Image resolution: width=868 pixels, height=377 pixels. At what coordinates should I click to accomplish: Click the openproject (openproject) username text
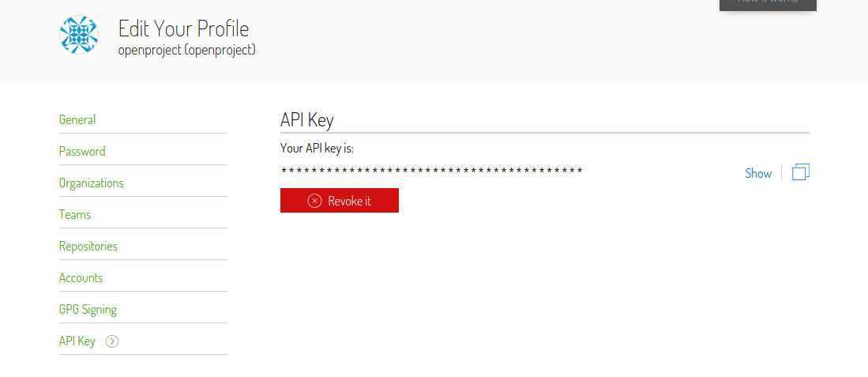pos(186,50)
